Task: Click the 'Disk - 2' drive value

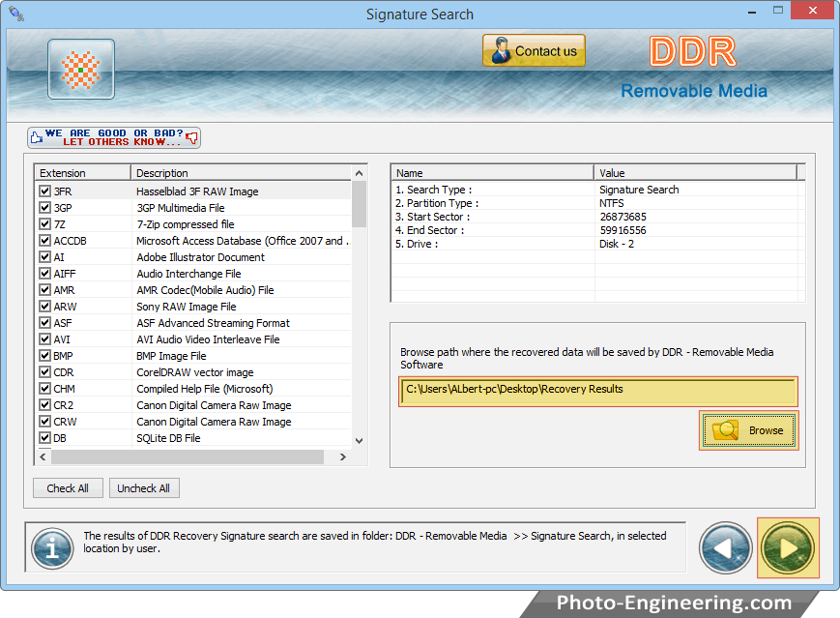Action: point(617,244)
